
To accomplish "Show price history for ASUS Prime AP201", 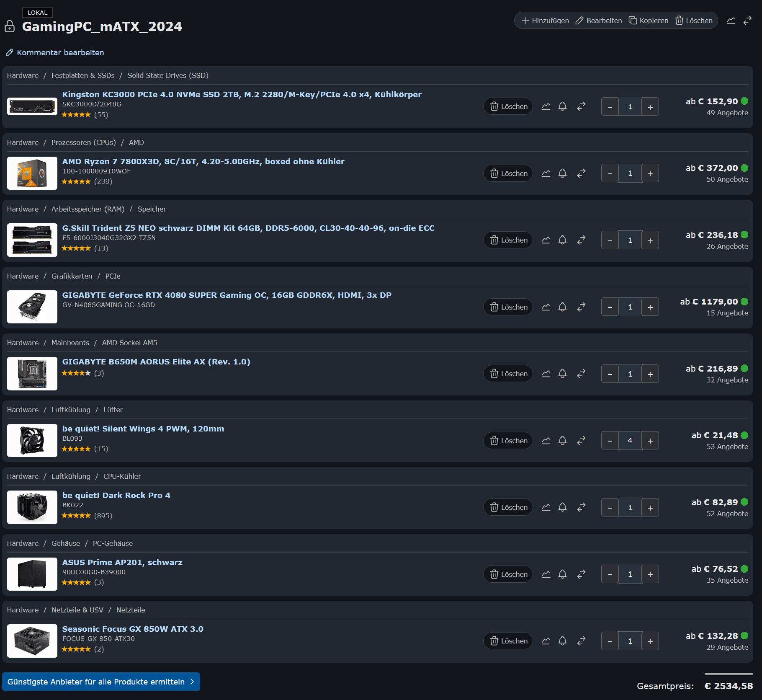I will (546, 574).
